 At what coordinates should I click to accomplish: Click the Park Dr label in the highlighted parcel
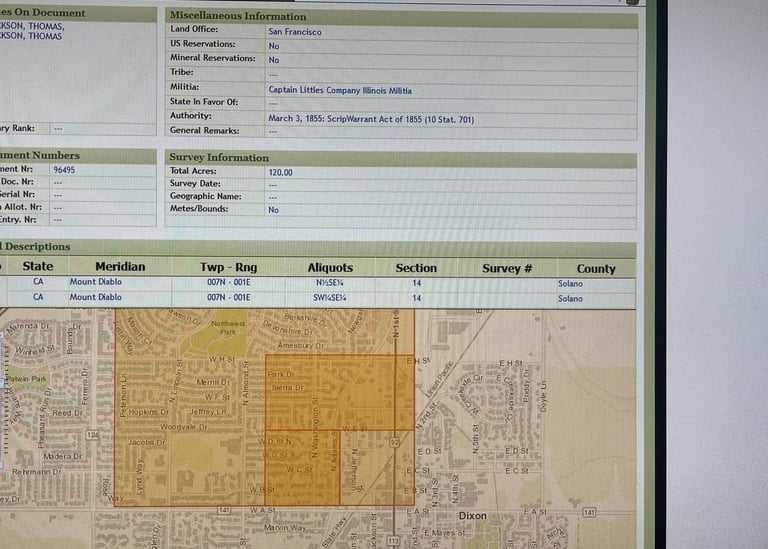pos(281,374)
